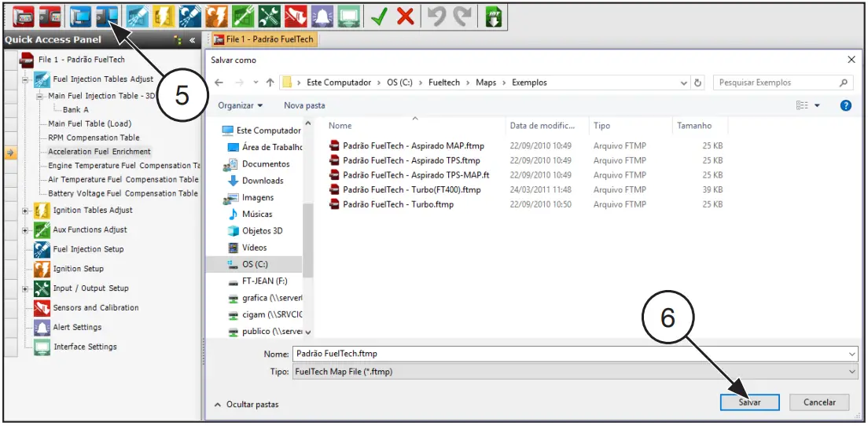Click Fueltech in the address path
This screenshot has height=426, width=868.
(x=445, y=83)
